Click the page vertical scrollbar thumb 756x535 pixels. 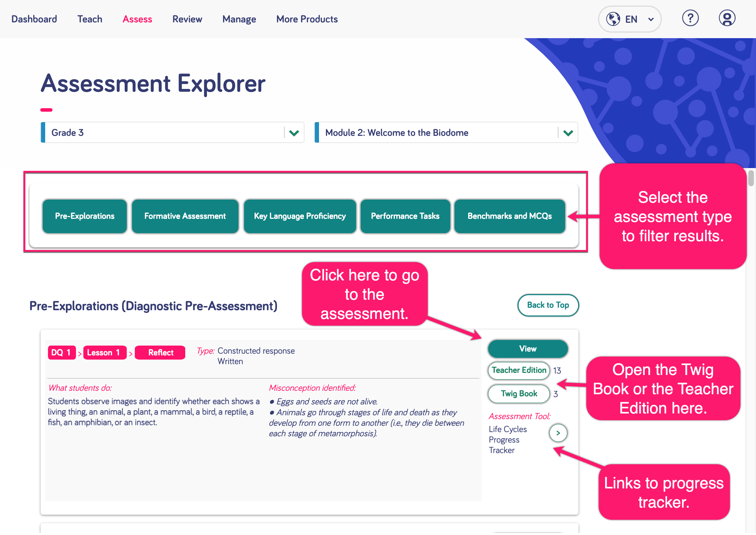(751, 178)
